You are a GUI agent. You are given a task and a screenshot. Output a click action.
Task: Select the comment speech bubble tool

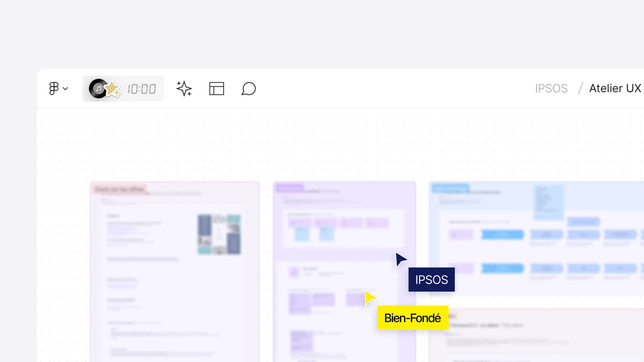pos(249,88)
